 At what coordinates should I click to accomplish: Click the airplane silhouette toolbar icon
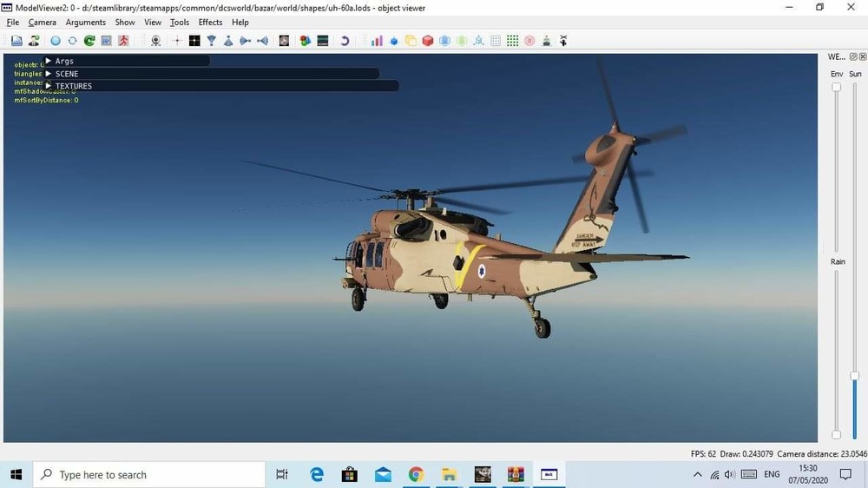[563, 41]
